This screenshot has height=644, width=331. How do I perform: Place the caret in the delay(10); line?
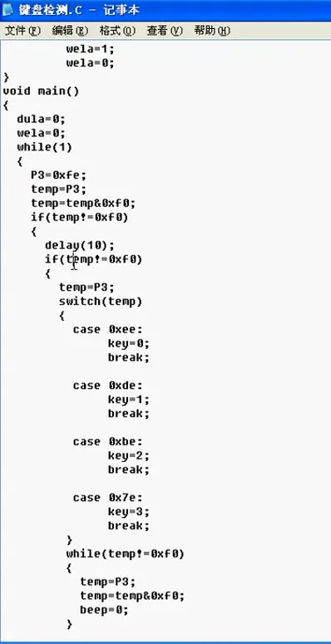pyautogui.click(x=80, y=245)
